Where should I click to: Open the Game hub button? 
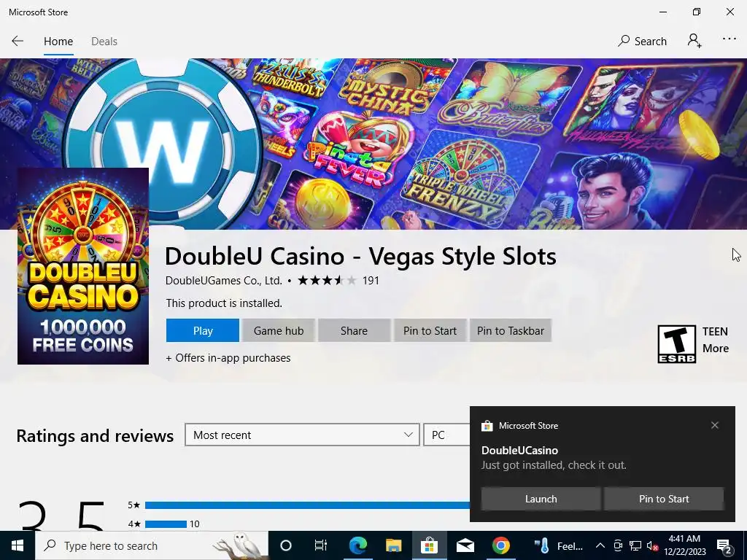click(x=278, y=330)
